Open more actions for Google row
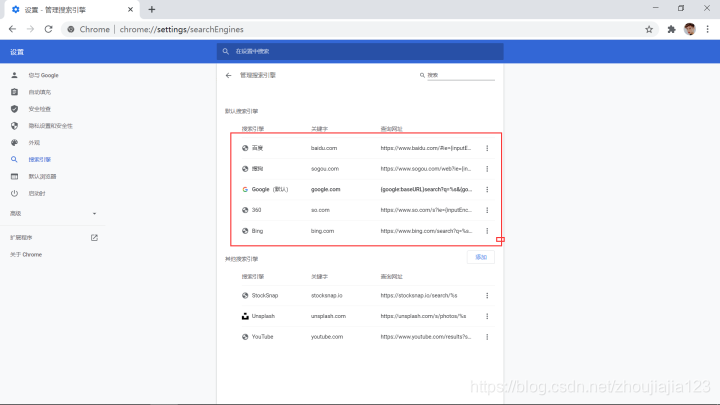The width and height of the screenshot is (720, 405). 487,189
